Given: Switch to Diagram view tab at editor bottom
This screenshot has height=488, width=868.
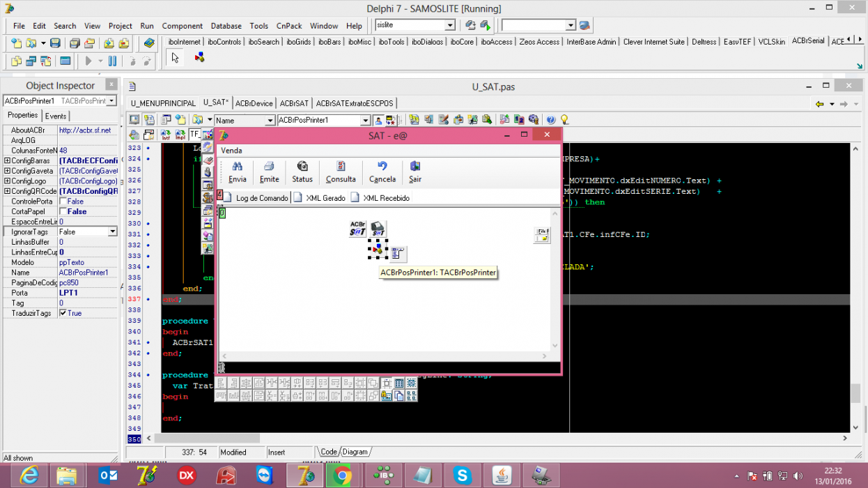Looking at the screenshot, I should [355, 452].
